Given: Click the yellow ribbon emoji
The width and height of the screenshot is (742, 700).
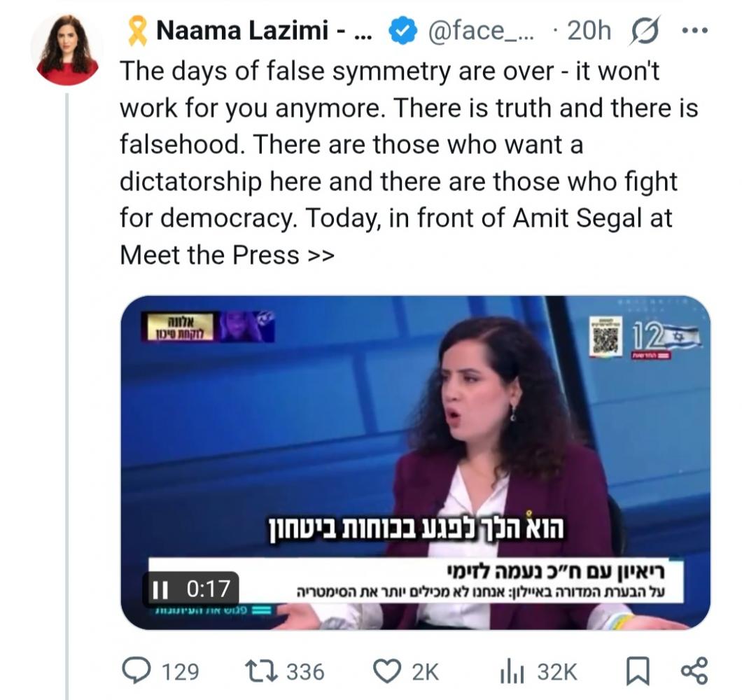Looking at the screenshot, I should pos(136,31).
